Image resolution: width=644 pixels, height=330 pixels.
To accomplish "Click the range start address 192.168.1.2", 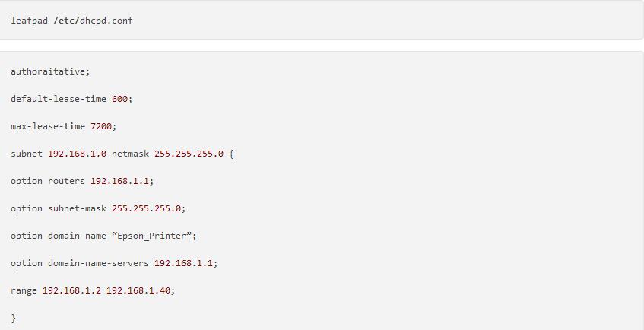I will click(71, 290).
